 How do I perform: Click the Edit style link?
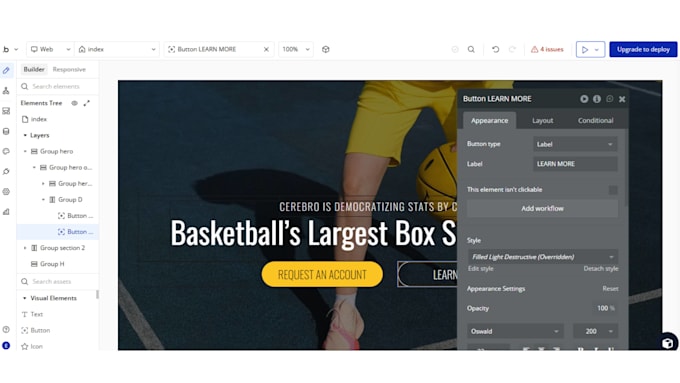click(x=481, y=268)
